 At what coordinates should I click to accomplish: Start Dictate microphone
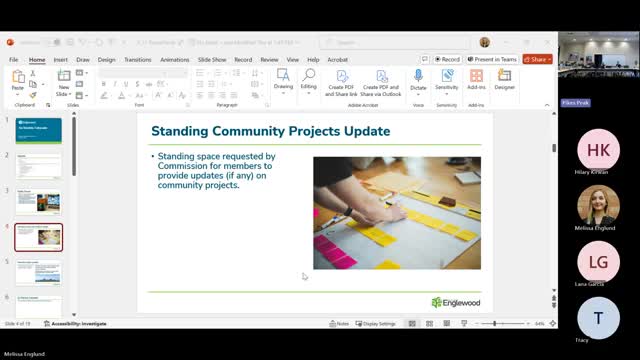click(x=418, y=76)
